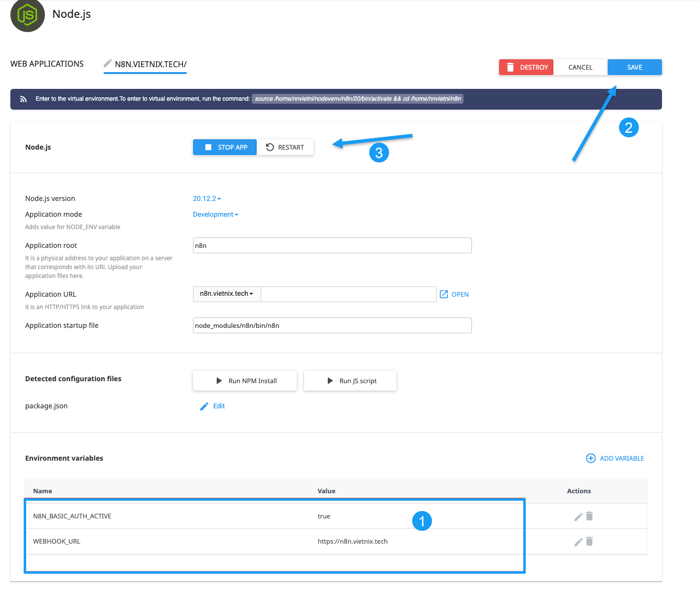Edit the WEBHOOK_URL variable pencil icon
The image size is (700, 593).
pos(578,542)
